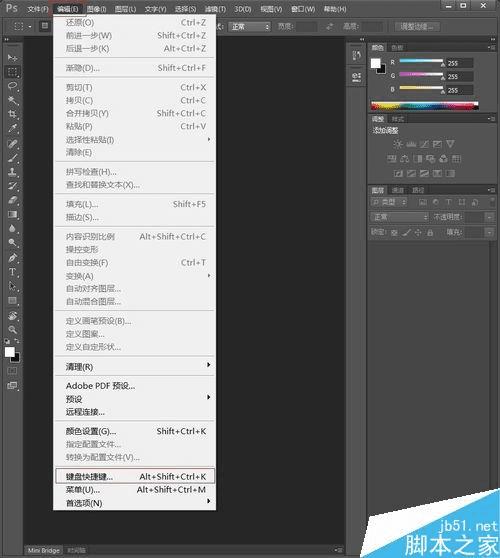Screen dimensions: 500x558
Task: Select the Eraser tool
Action: coord(12,200)
